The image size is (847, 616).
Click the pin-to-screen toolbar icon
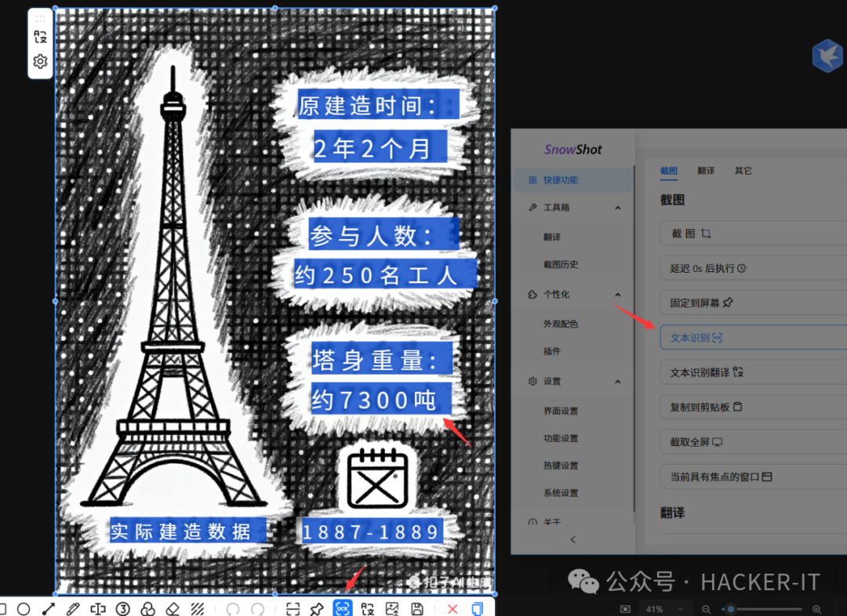318,609
